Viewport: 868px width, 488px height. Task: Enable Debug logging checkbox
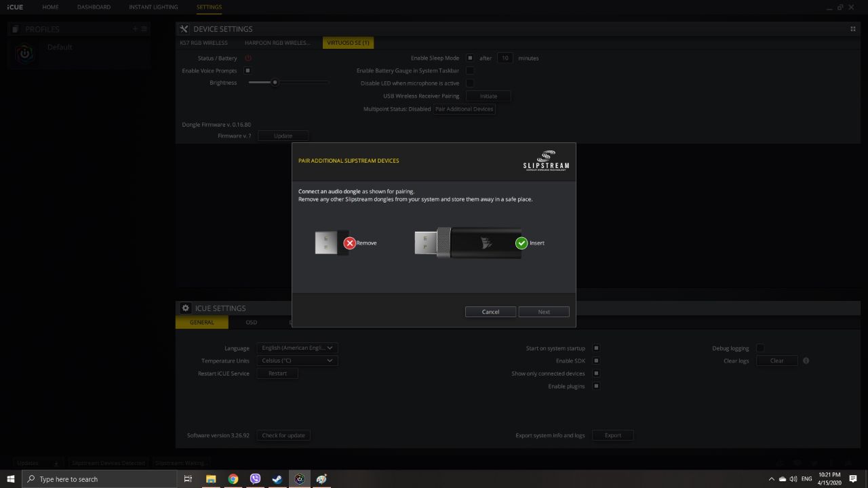coord(760,348)
